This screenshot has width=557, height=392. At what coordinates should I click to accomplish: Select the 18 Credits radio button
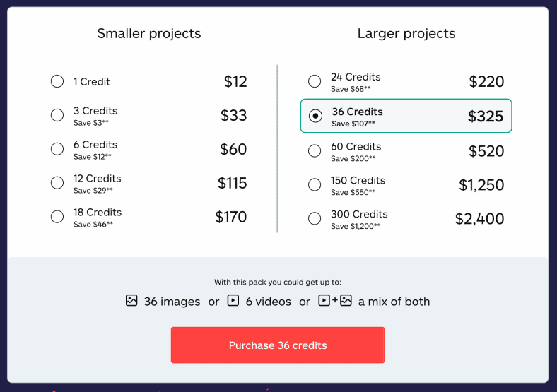click(x=57, y=217)
